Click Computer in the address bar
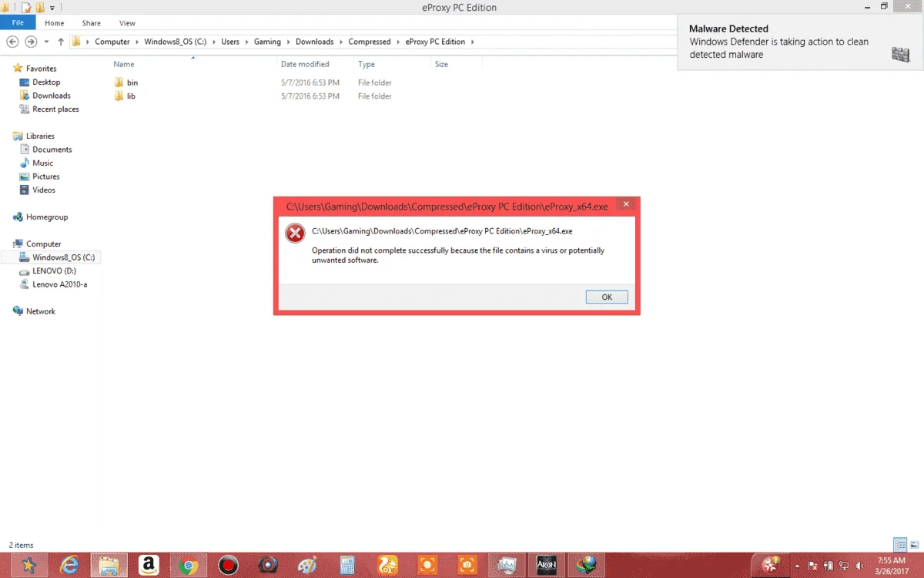924x578 pixels. coord(112,42)
